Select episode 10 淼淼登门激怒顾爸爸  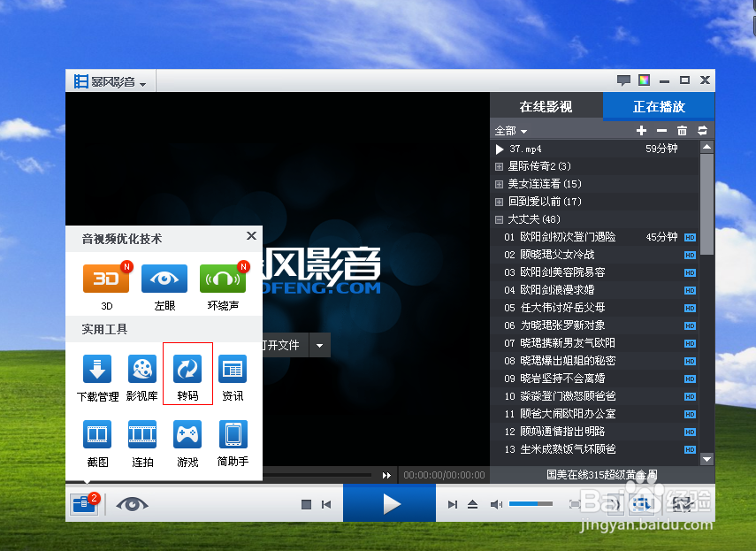[594, 396]
